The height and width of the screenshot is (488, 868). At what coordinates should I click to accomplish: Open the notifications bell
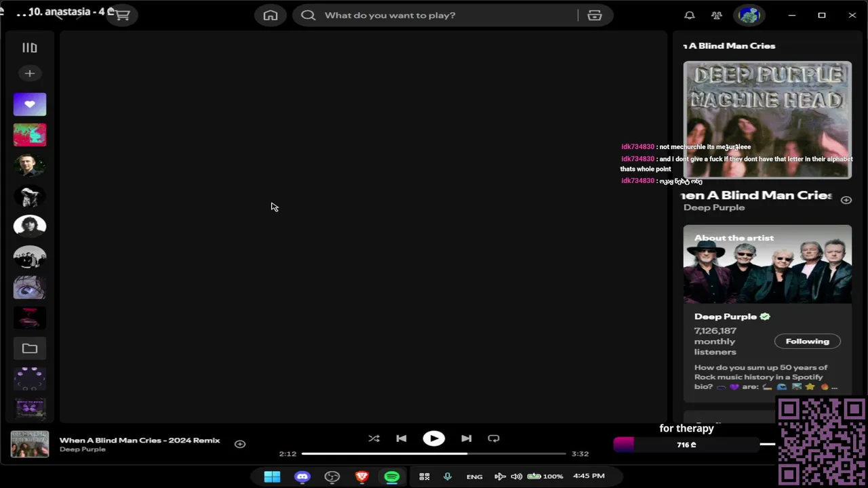click(690, 15)
